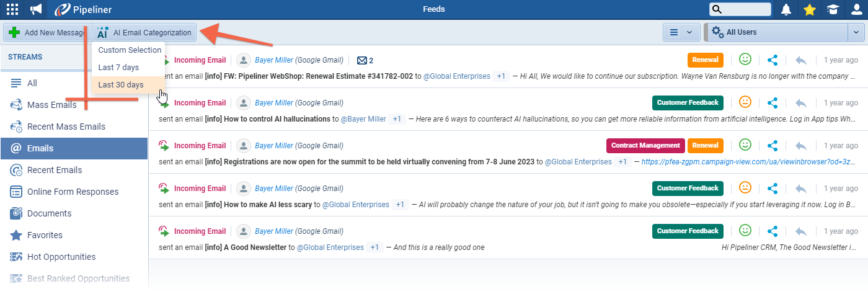Click subject A Good Newsletter
Image resolution: width=868 pixels, height=294 pixels.
[x=255, y=247]
